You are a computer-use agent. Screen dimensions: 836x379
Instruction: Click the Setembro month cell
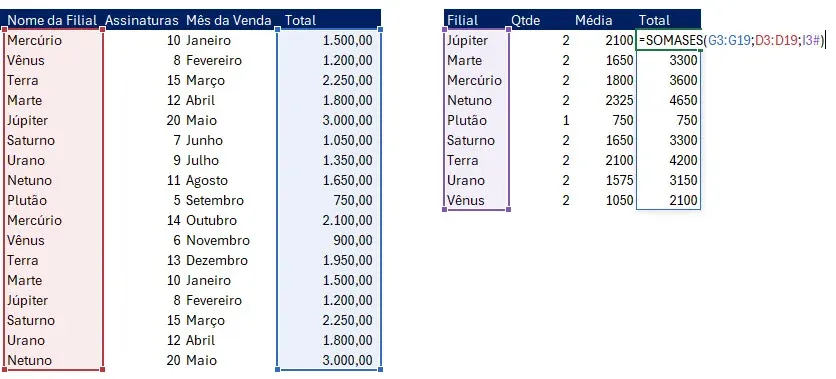click(214, 200)
